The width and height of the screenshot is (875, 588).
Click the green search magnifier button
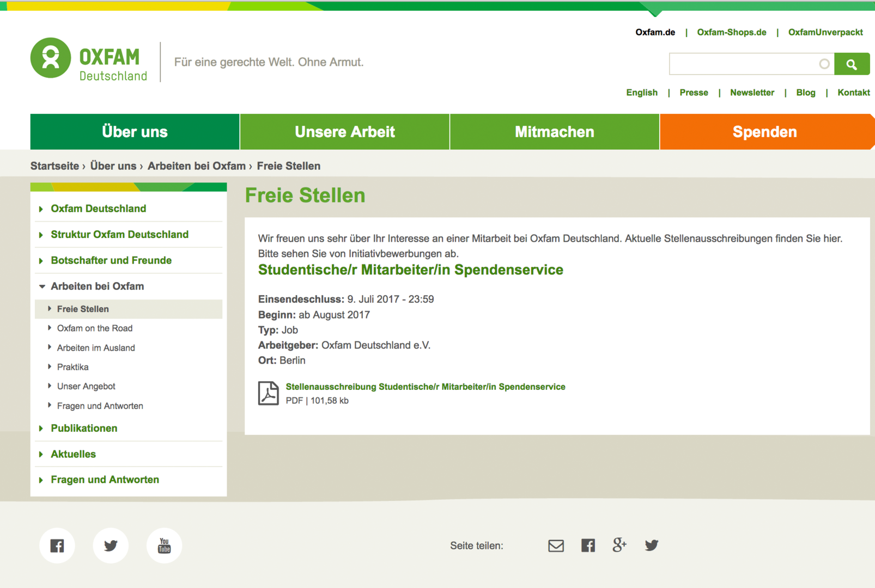pos(852,64)
